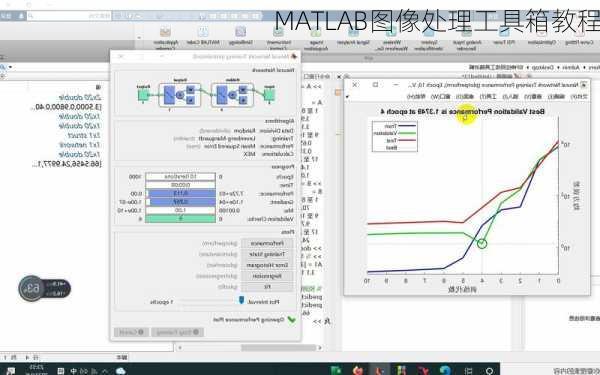Click the MATLAB search documentation field
Image resolution: width=600 pixels, height=375 pixels.
click(x=69, y=16)
